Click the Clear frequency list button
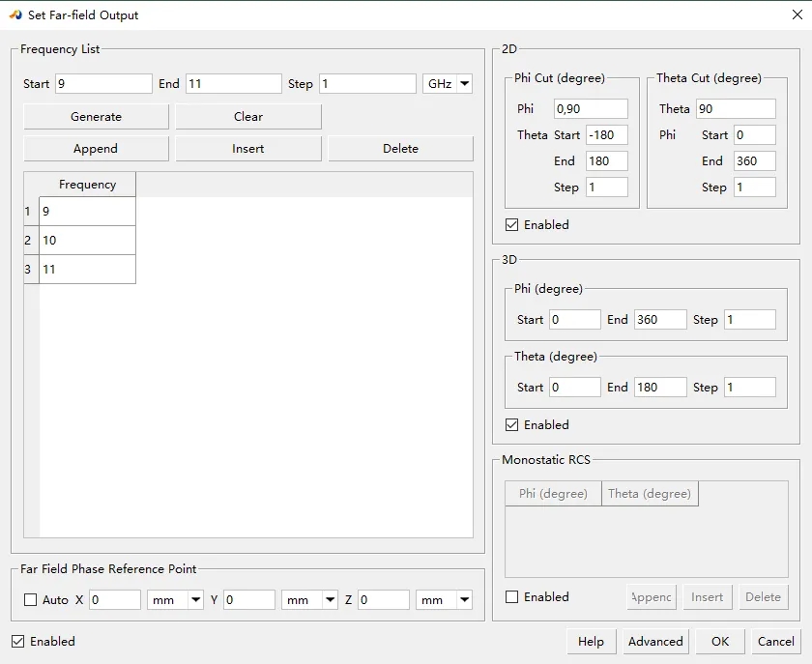The height and width of the screenshot is (664, 812). [x=248, y=117]
